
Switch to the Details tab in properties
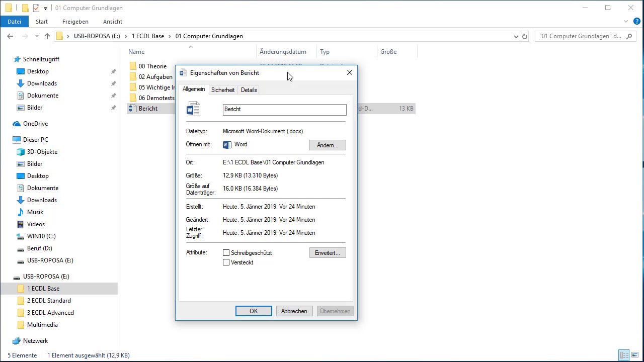(x=249, y=90)
